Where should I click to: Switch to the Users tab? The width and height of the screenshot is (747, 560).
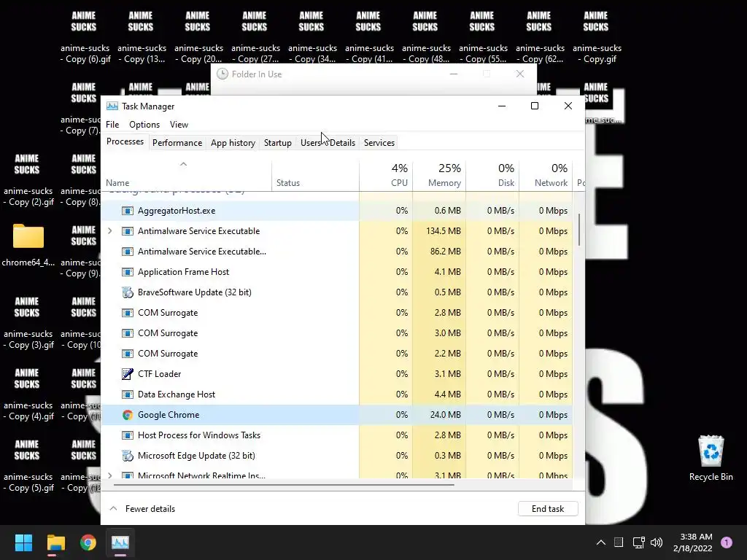[311, 143]
